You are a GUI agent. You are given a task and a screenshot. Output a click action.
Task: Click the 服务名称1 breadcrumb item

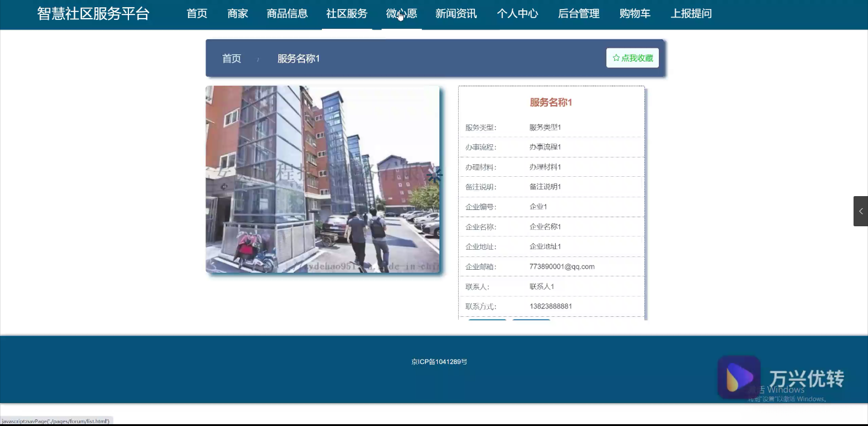click(298, 59)
